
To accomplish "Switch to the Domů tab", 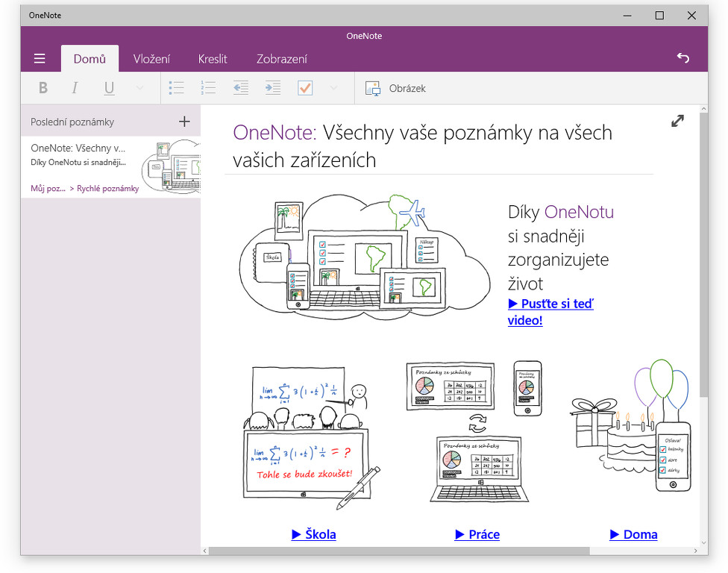I will [x=90, y=59].
